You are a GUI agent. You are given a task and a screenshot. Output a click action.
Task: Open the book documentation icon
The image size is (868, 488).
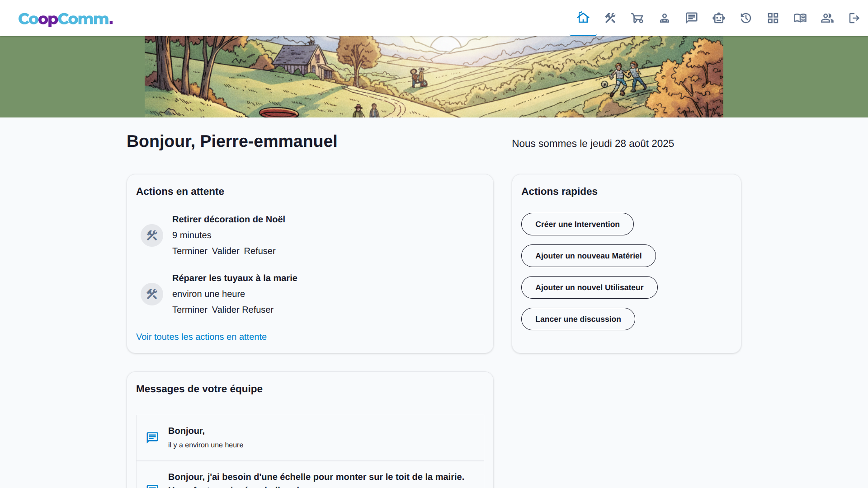pyautogui.click(x=800, y=18)
